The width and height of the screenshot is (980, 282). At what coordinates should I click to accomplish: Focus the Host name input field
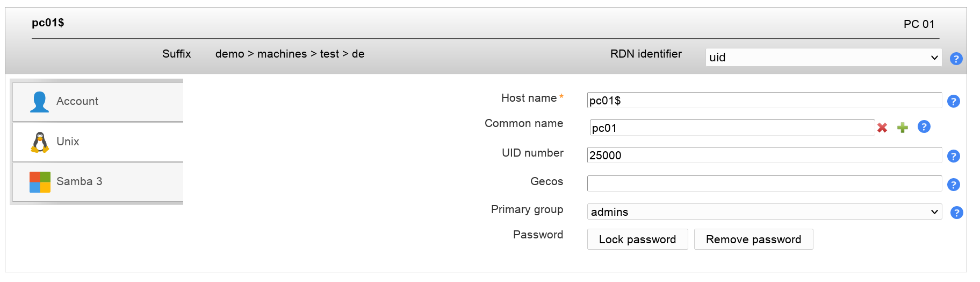click(764, 101)
